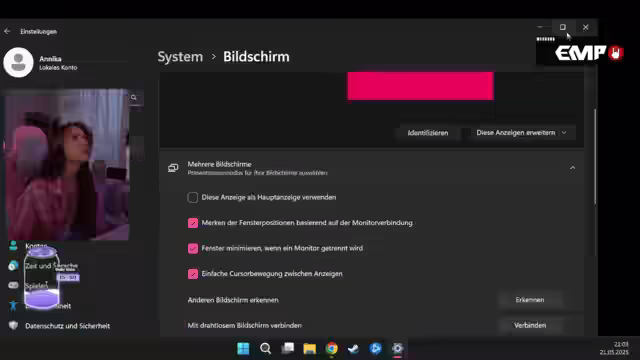Uncheck Einfache Cursorbewegung zwischen Anzeigen
This screenshot has width=640, height=360.
point(193,274)
